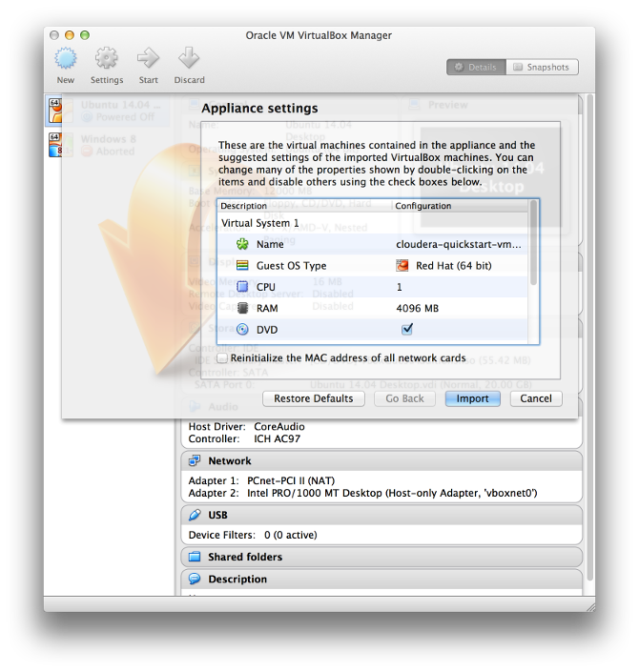The image size is (639, 672).
Task: Select the Virtual System 1 row
Action: 372,223
